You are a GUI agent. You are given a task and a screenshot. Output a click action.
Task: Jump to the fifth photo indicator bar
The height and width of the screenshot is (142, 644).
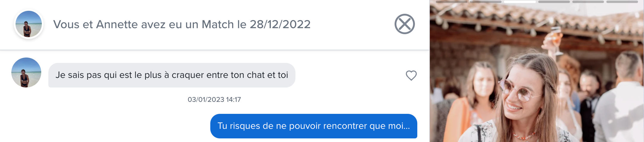point(588,2)
